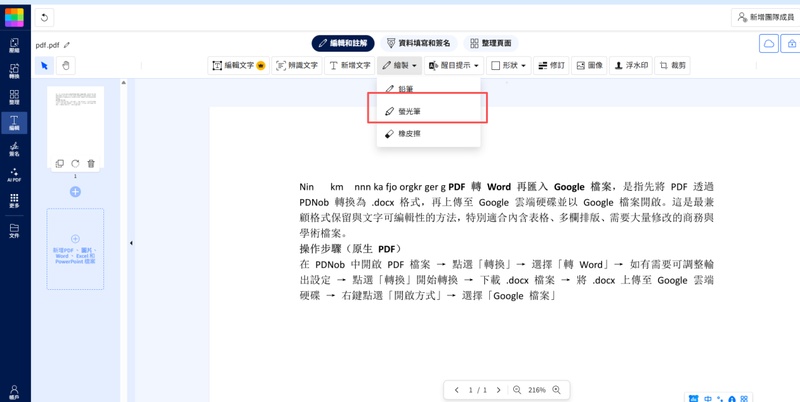Screen dimensions: 800x402
Task: Choose 鉛筆 (Pencil) from the draw menu
Action: pyautogui.click(x=429, y=89)
